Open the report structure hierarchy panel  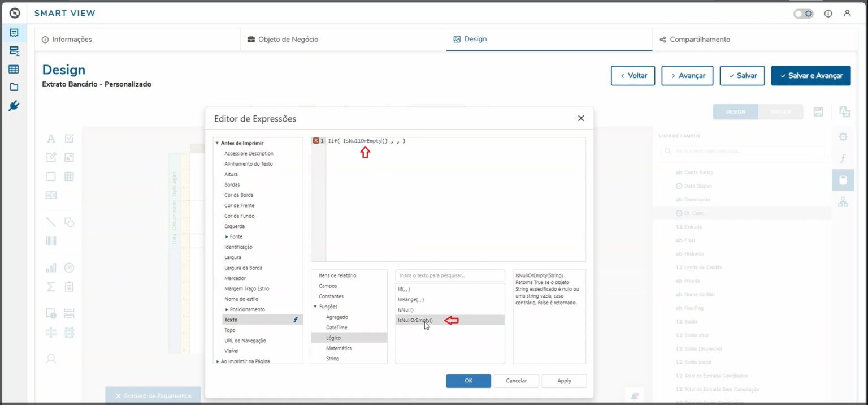click(x=843, y=201)
